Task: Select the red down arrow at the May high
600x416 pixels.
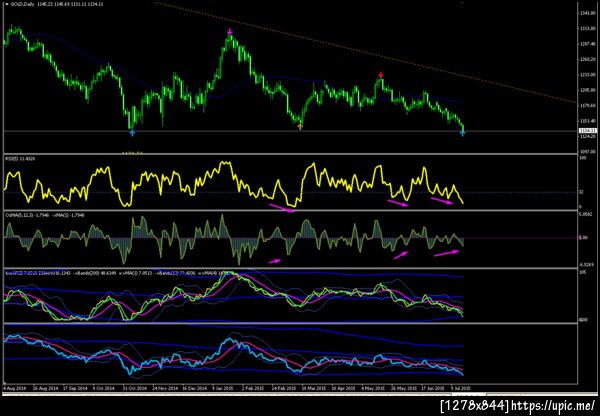Action: tap(381, 74)
